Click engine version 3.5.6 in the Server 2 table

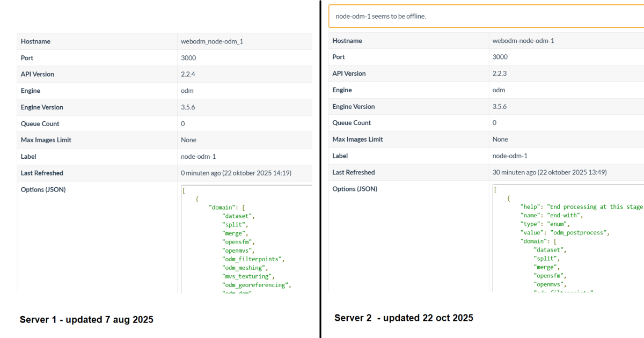coord(500,107)
